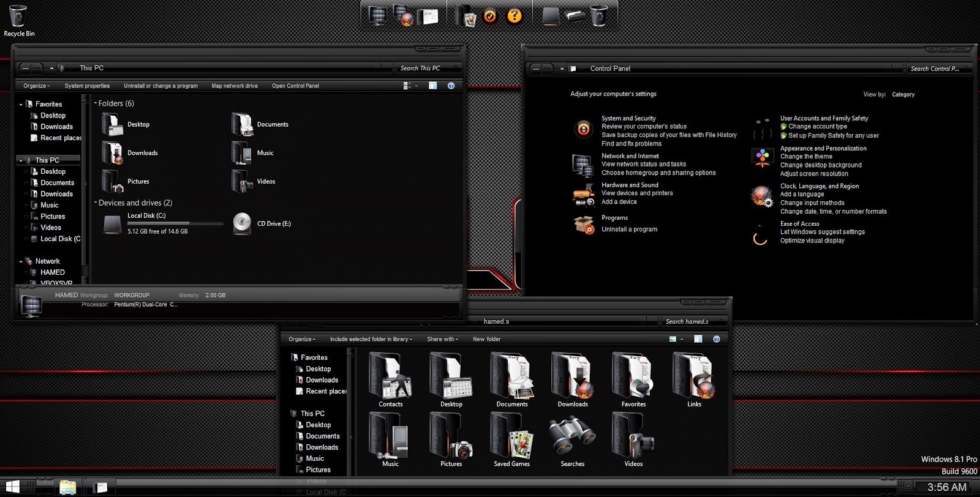
Task: Open the Searches binoculars icon in hamed.s window
Action: point(573,439)
